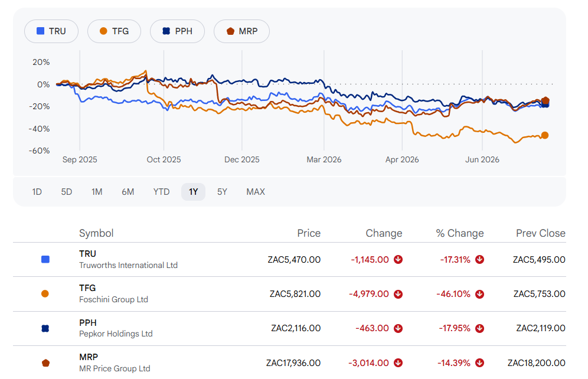Click the Symbol column header
Image resolution: width=588 pixels, height=379 pixels.
pos(96,233)
